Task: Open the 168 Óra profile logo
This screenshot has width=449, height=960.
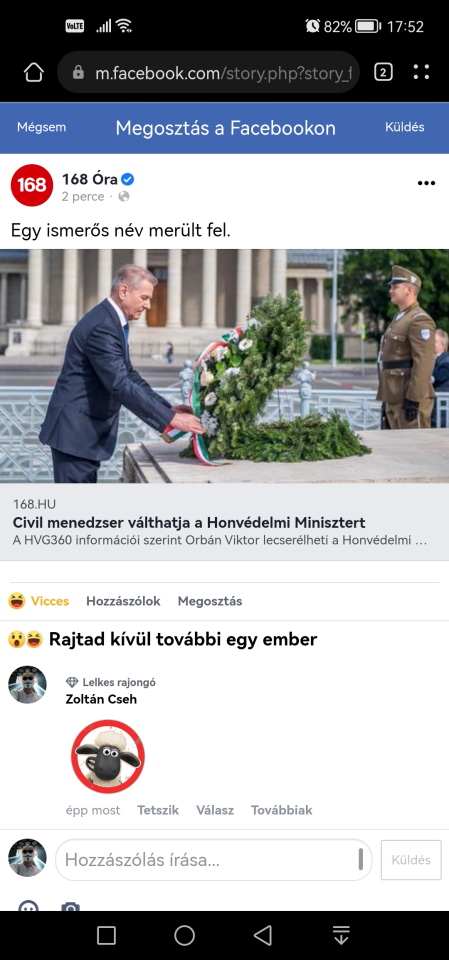Action: (x=32, y=185)
